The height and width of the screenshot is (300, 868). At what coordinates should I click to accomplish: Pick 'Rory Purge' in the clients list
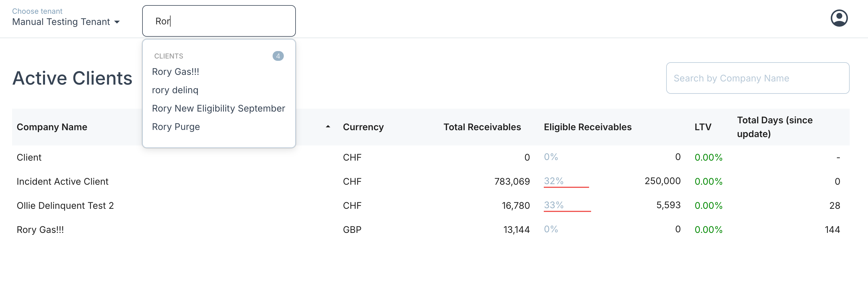coord(176,127)
